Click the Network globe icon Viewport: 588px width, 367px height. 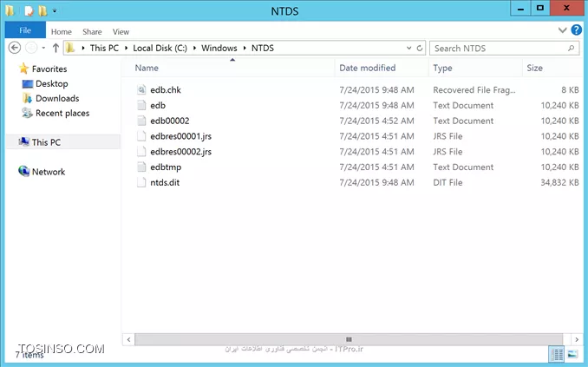[23, 171]
